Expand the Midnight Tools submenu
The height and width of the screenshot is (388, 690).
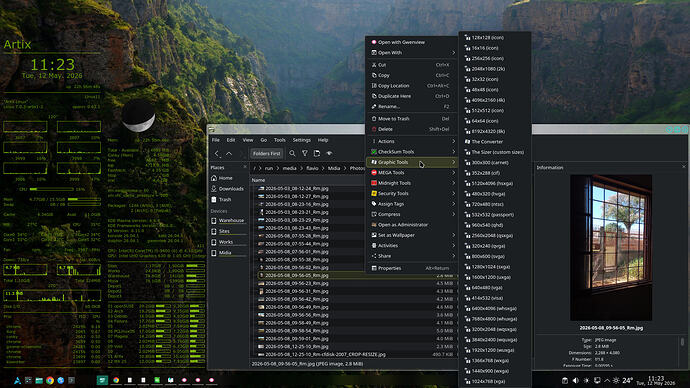tap(412, 183)
